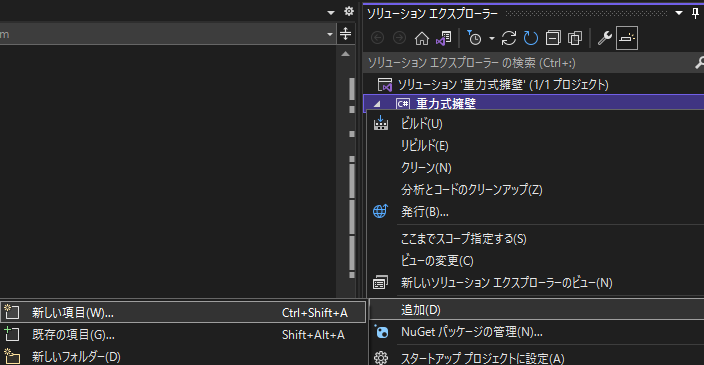This screenshot has height=365, width=704.
Task: Click the forward arrow in Solution Explorer toolbar
Action: [x=399, y=39]
